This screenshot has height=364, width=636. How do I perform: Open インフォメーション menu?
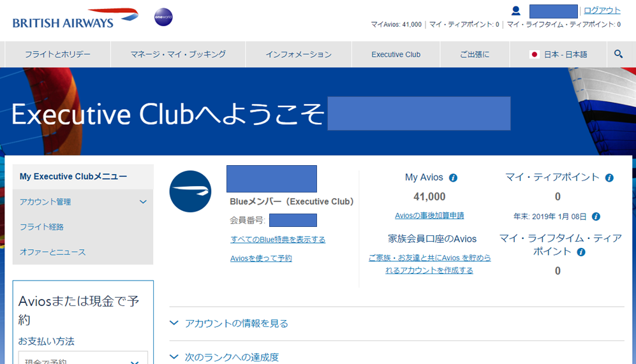(x=299, y=54)
